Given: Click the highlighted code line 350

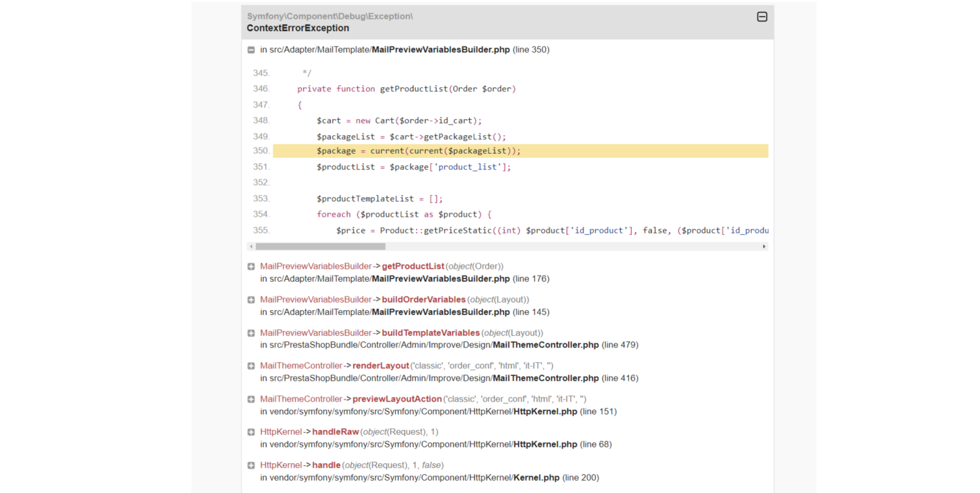Looking at the screenshot, I should pyautogui.click(x=520, y=151).
